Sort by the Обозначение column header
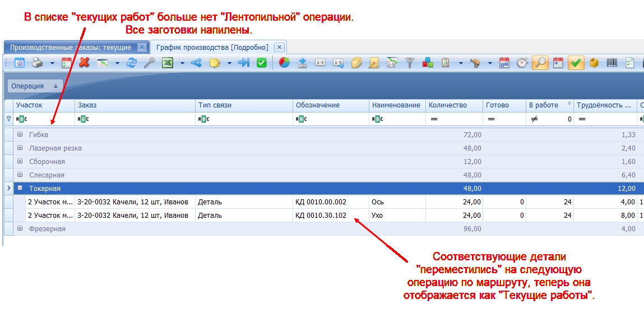 point(331,105)
